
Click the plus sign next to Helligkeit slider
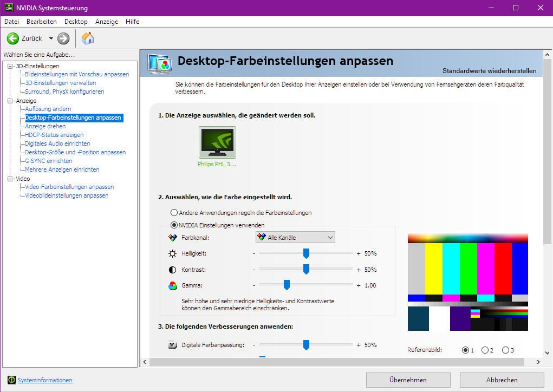(x=359, y=253)
